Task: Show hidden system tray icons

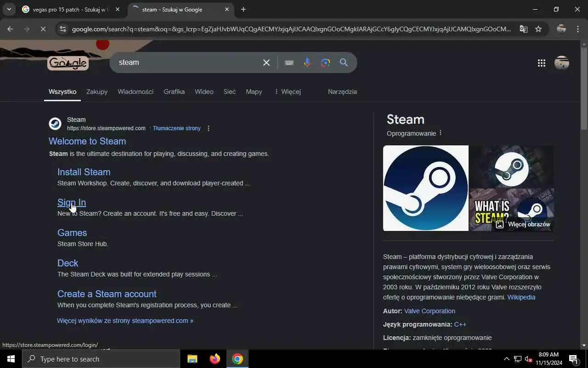Action: click(x=507, y=359)
